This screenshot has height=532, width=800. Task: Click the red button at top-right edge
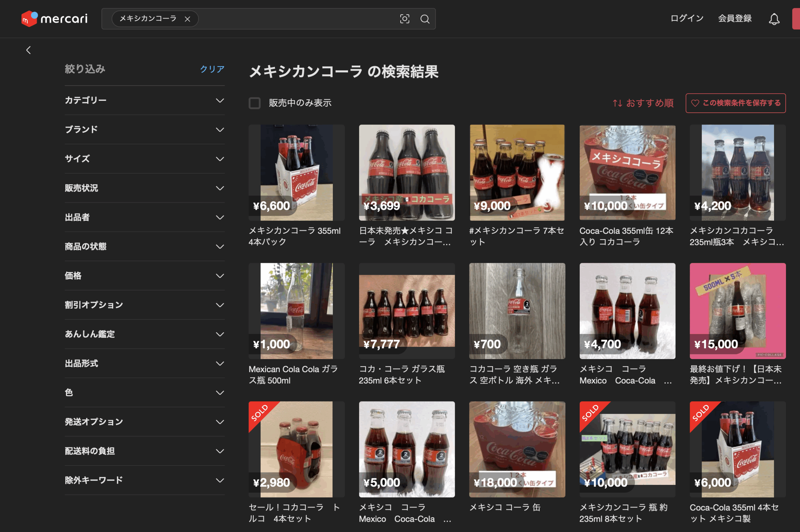click(x=796, y=19)
